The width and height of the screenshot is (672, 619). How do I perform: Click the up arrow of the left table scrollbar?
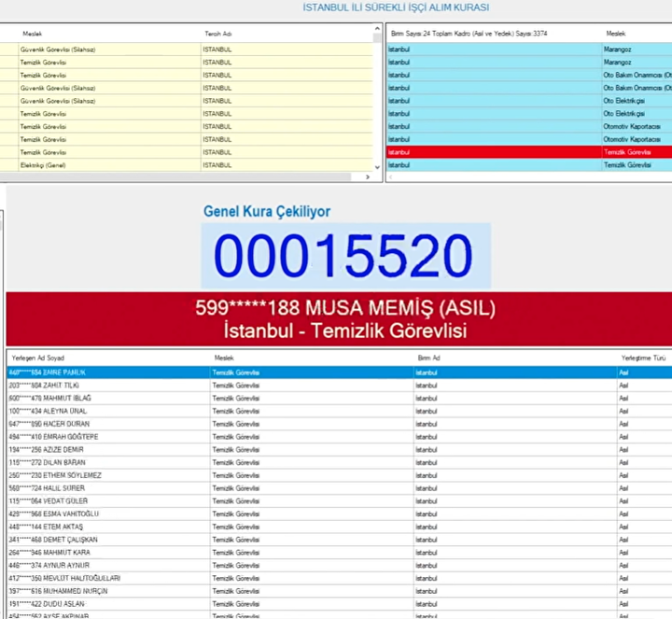click(x=377, y=29)
